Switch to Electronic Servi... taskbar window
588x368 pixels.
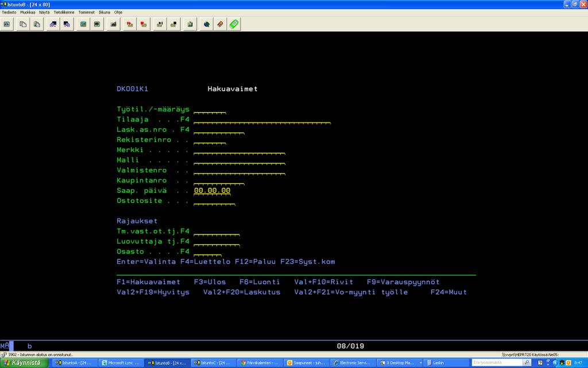point(353,363)
